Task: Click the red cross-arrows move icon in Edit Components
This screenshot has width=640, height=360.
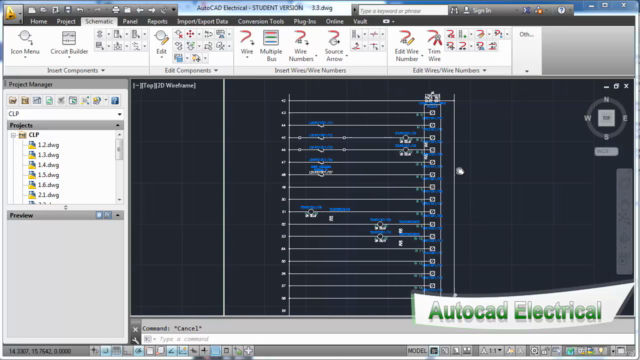Action: pyautogui.click(x=190, y=34)
